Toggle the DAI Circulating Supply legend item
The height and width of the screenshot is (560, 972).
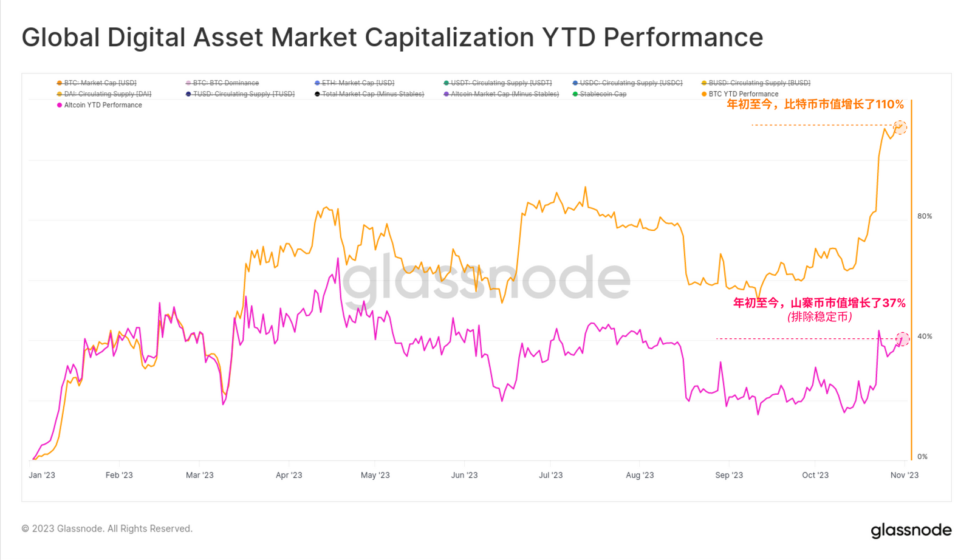coord(104,94)
